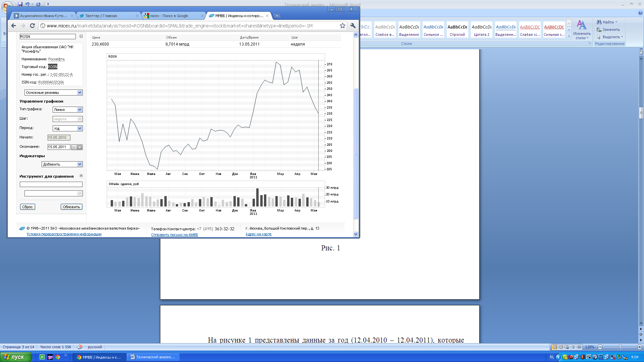Open the empty comparison instrument dropdown

click(x=53, y=193)
